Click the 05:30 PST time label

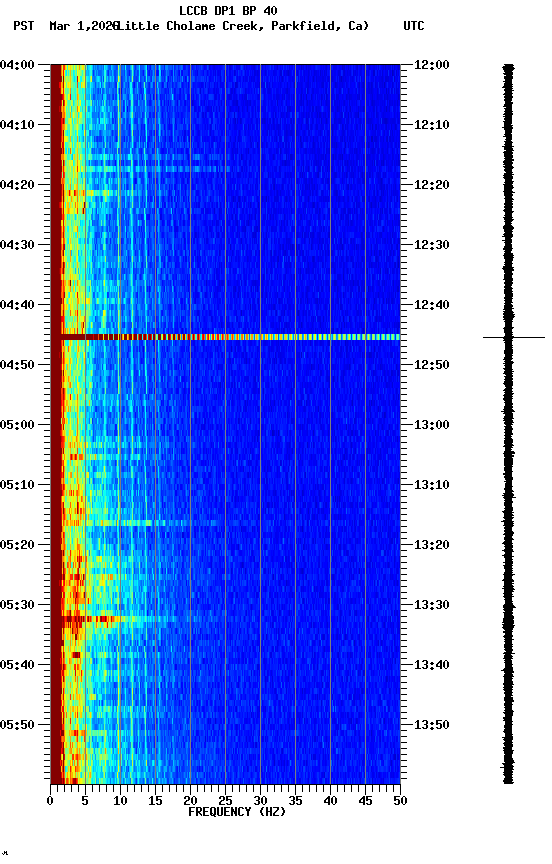point(17,605)
